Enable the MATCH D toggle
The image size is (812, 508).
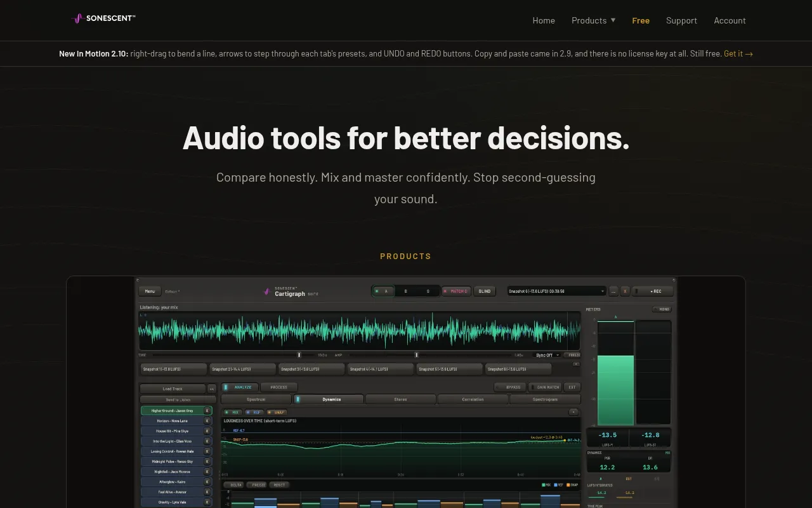[x=456, y=291]
